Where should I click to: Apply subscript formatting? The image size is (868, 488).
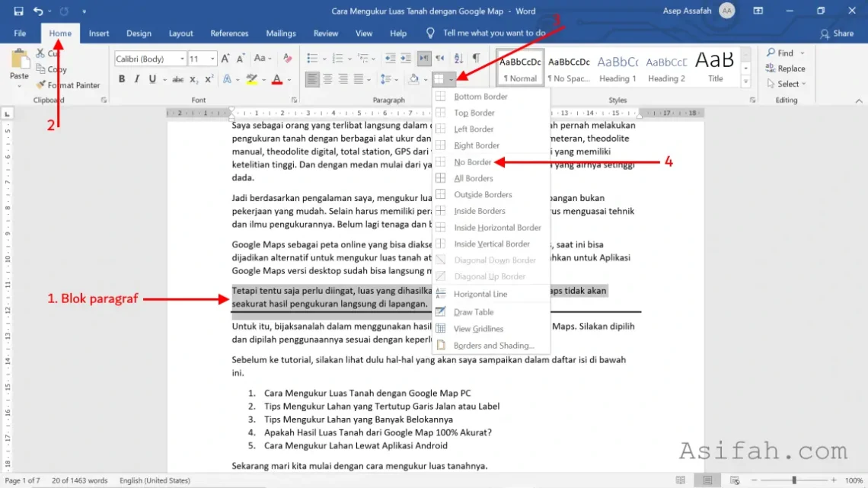[193, 80]
